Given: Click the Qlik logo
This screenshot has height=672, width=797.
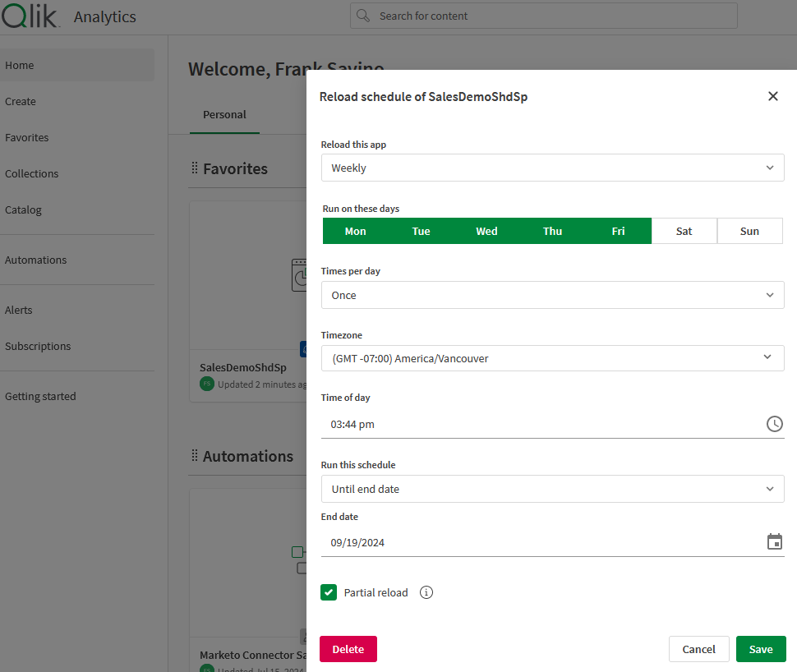Looking at the screenshot, I should [x=30, y=16].
